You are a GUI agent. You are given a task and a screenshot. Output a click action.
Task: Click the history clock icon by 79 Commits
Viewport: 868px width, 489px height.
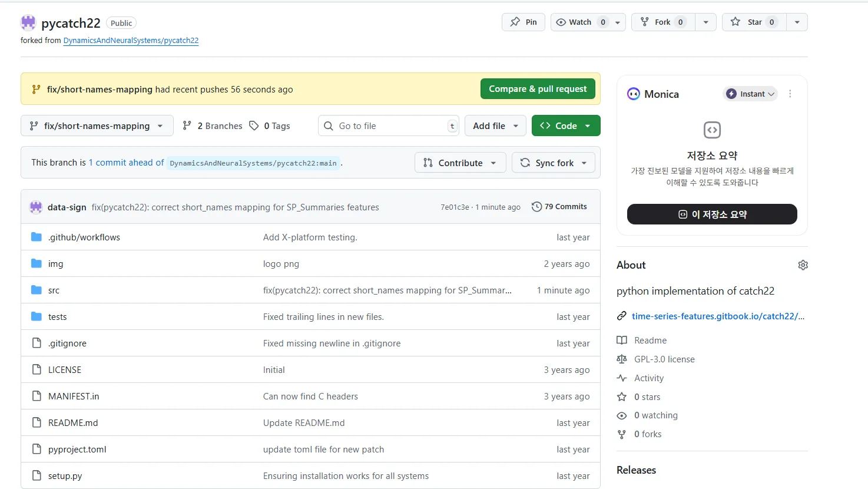[536, 207]
